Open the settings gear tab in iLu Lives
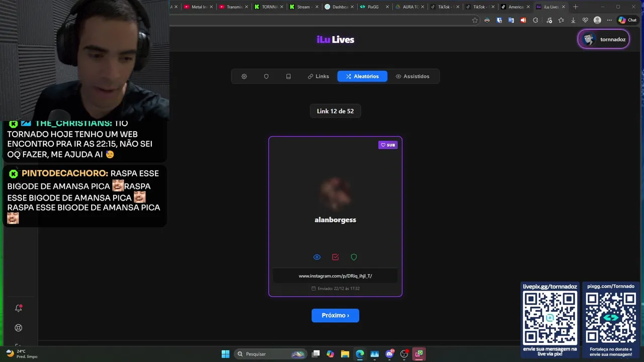This screenshot has width=644, height=362. click(x=244, y=76)
